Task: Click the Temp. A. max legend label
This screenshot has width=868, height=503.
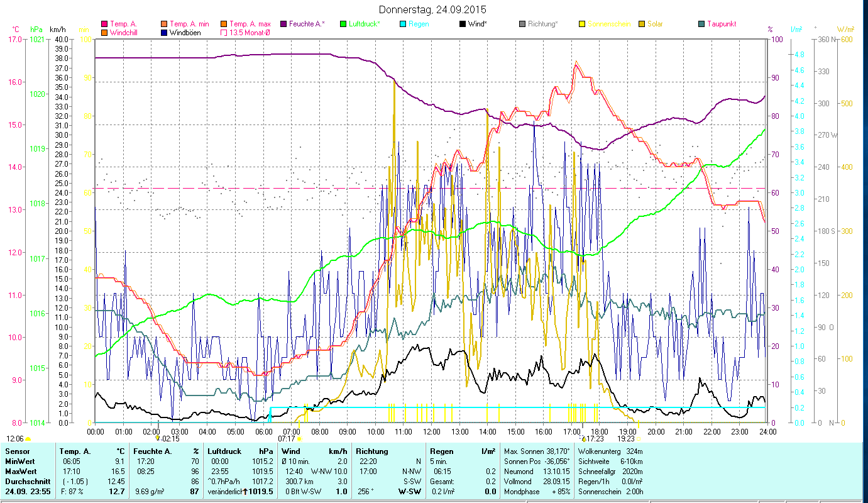Action: click(250, 24)
